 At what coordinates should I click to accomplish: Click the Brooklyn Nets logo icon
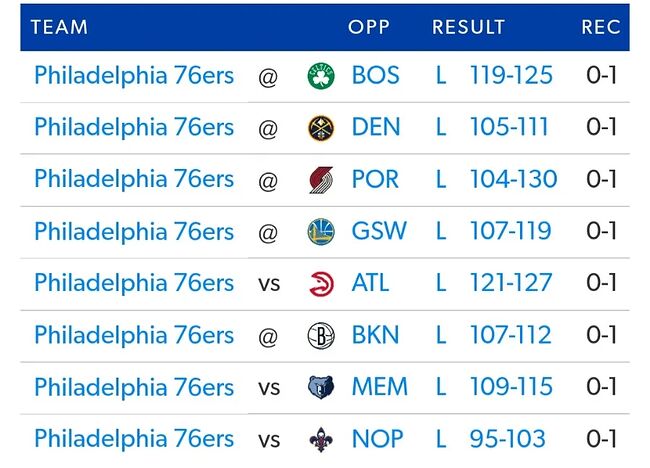pyautogui.click(x=321, y=336)
